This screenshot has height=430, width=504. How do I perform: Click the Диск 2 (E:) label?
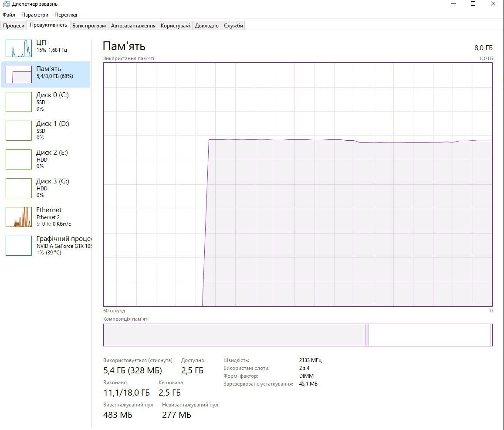52,152
